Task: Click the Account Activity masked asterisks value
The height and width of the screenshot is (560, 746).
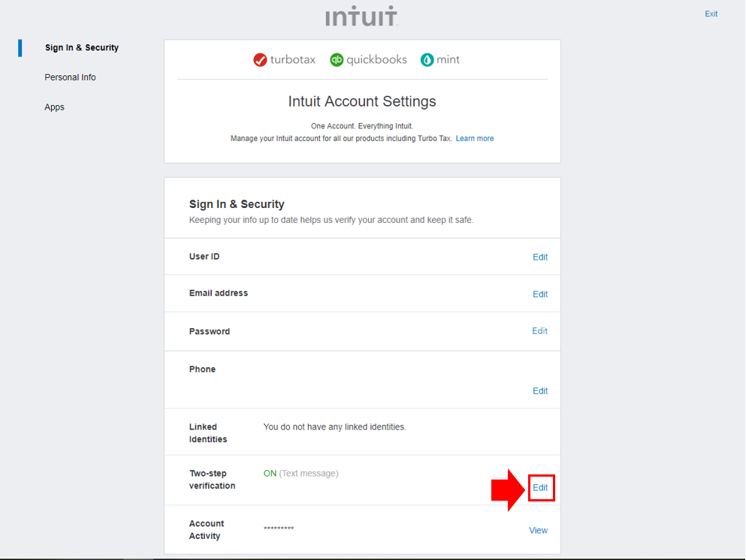Action: click(x=279, y=528)
